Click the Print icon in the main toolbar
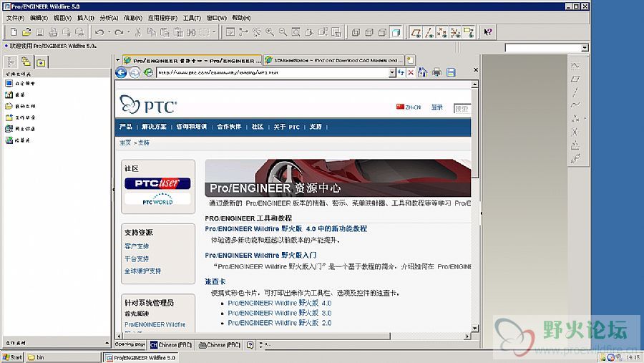 [53, 32]
